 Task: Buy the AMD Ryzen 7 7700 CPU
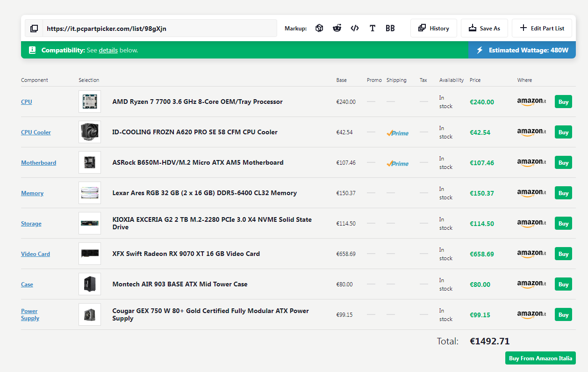coord(563,102)
